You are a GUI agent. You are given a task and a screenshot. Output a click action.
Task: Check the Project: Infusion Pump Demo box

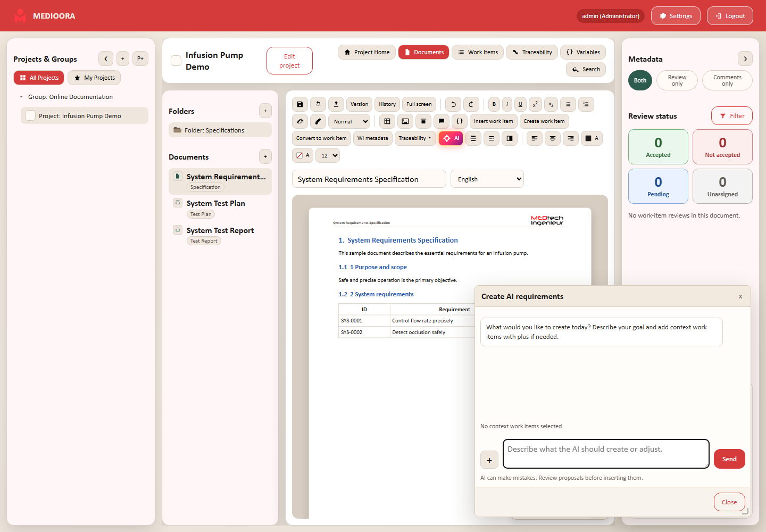tap(30, 115)
